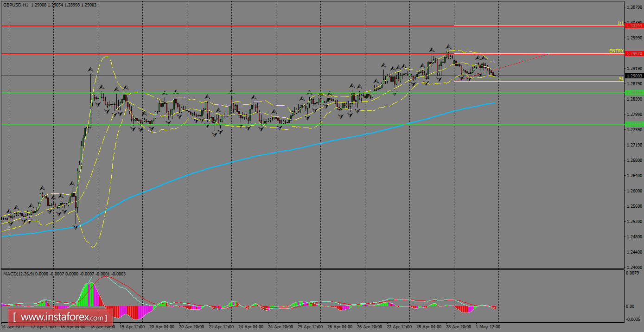Click the red 1.29570 entry price label
Image resolution: width=644 pixels, height=332 pixels.
coord(634,54)
